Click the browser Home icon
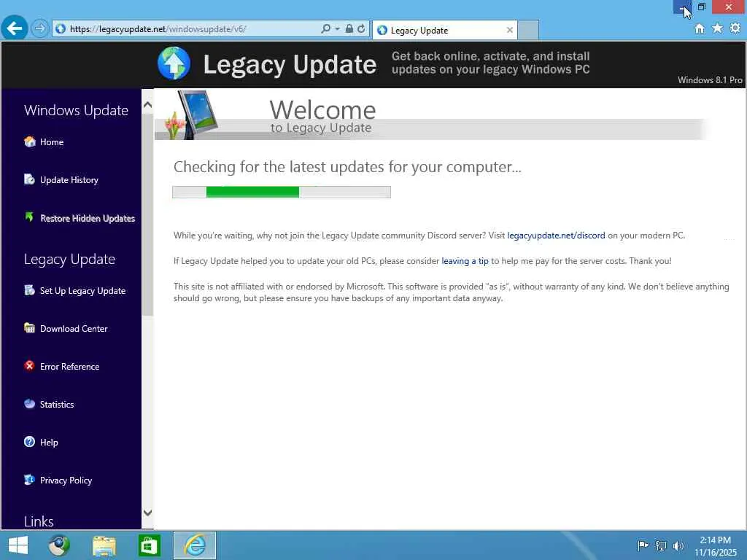This screenshot has width=747, height=560. [x=700, y=28]
